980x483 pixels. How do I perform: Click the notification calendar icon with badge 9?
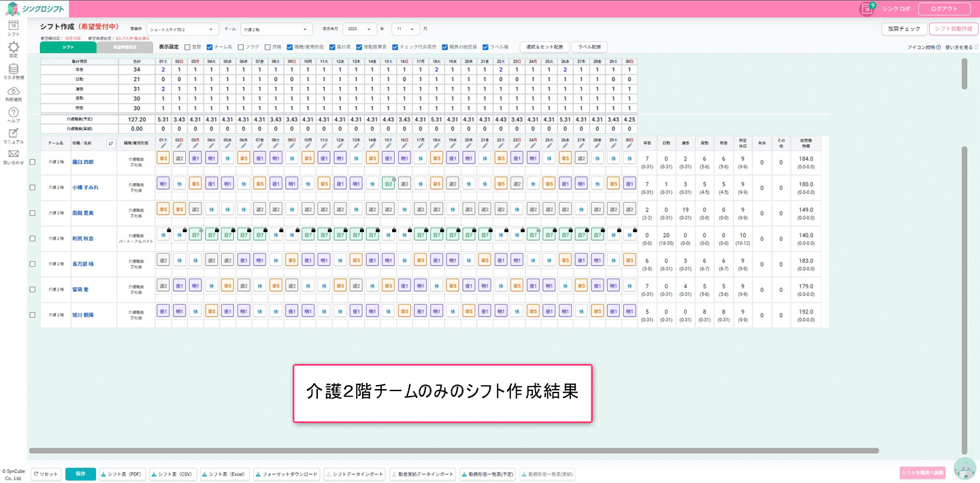click(x=866, y=9)
